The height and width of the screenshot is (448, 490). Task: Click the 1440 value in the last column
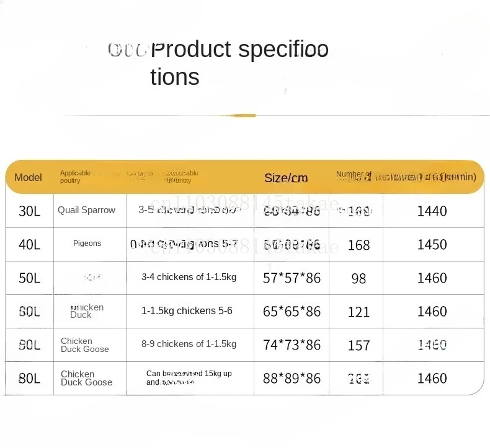[x=432, y=211]
